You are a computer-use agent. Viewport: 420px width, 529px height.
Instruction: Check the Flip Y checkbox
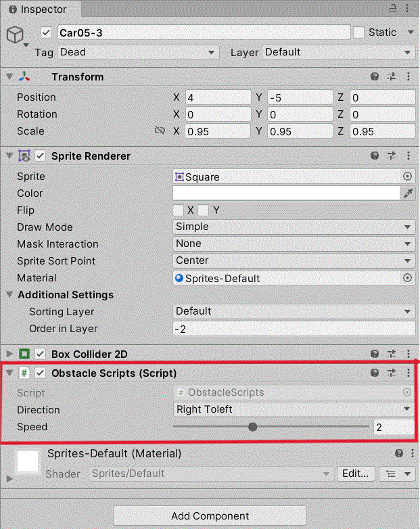tap(204, 210)
